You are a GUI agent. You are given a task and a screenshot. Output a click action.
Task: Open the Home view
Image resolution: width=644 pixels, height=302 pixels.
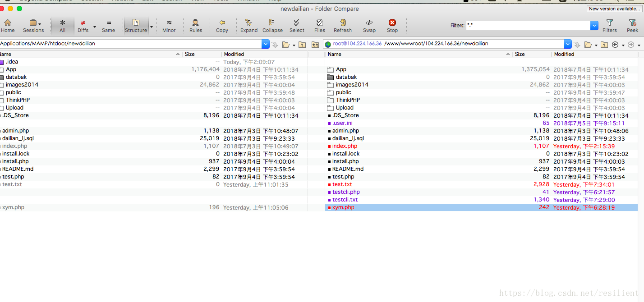8,26
